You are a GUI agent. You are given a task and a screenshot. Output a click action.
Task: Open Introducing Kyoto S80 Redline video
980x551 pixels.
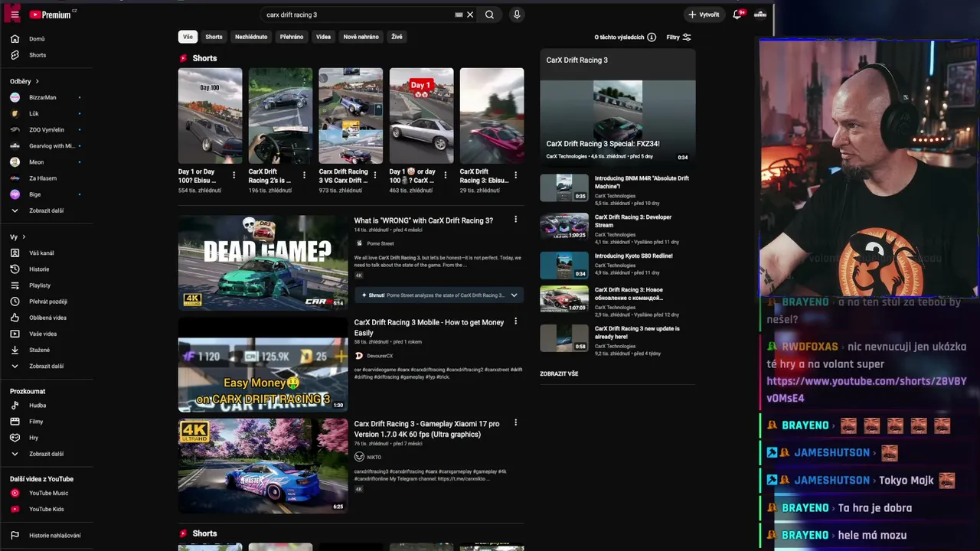[x=633, y=256]
